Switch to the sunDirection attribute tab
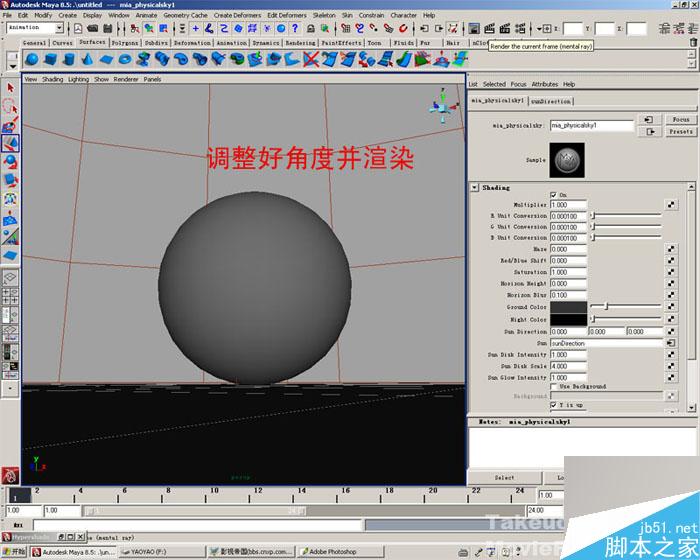Screen dimensions: 700x560 pos(551,101)
